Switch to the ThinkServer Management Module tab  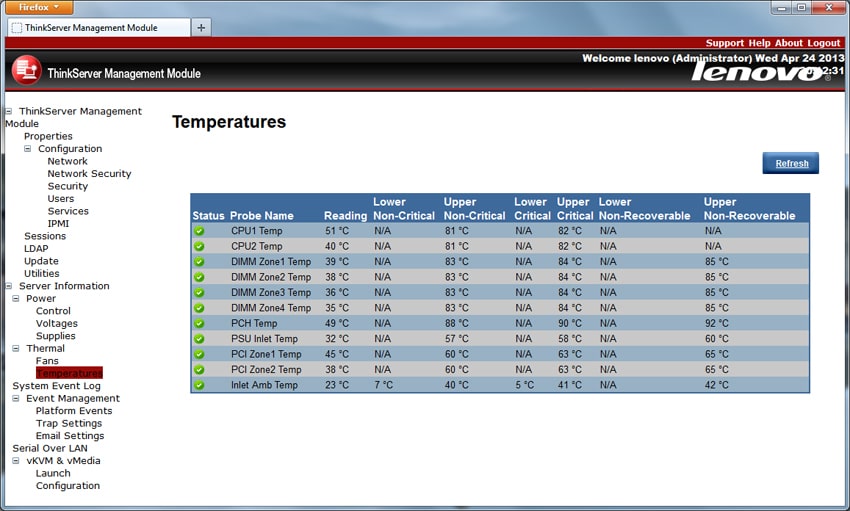pyautogui.click(x=99, y=27)
